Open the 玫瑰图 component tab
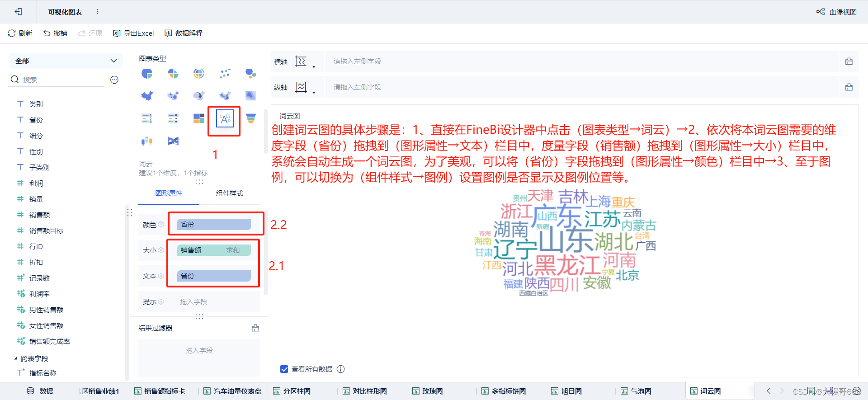 click(428, 391)
